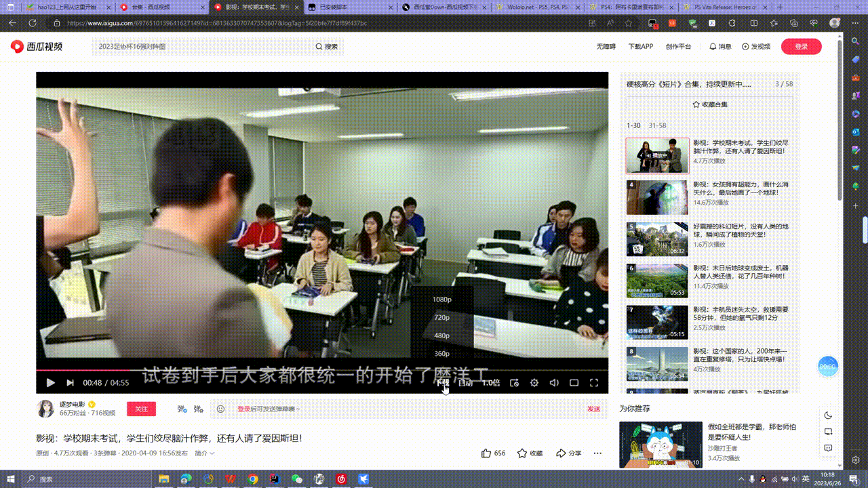Open playlist video 6 thumbnail (05:53)

pos(657,281)
